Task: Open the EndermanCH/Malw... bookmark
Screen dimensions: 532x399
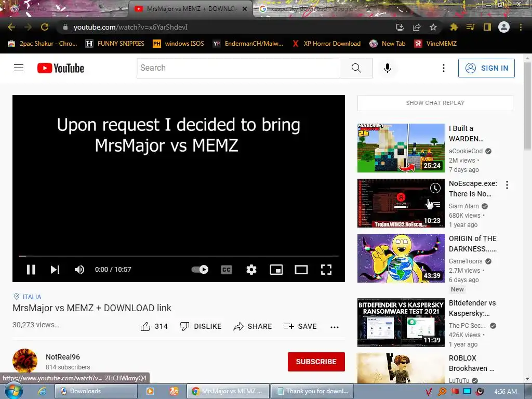Action: pos(248,44)
